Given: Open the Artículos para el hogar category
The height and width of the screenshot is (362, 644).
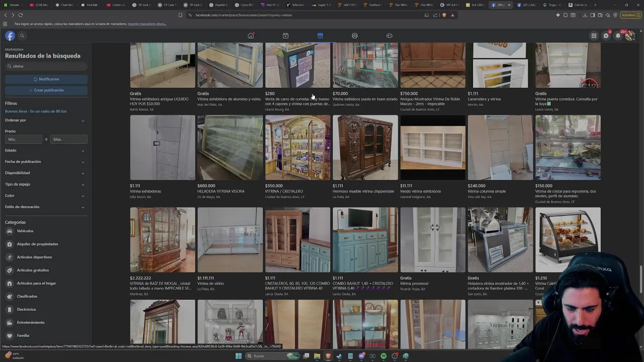Looking at the screenshot, I should [x=36, y=283].
